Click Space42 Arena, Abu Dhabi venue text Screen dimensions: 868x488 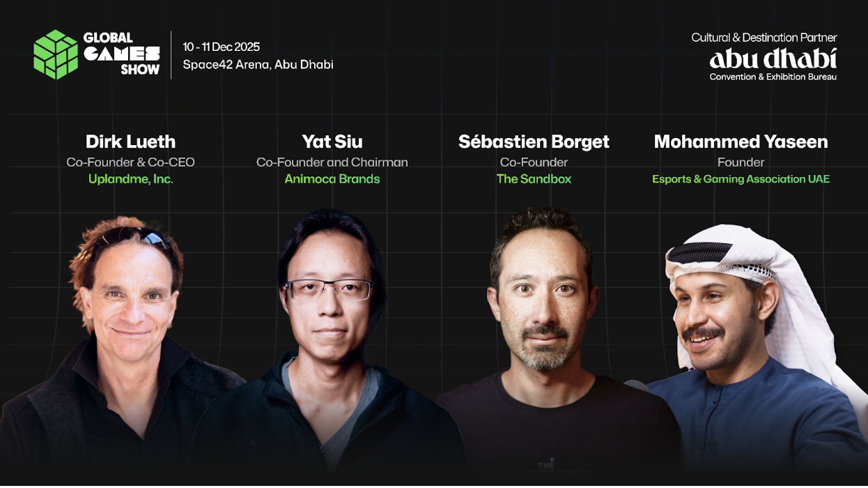click(258, 65)
